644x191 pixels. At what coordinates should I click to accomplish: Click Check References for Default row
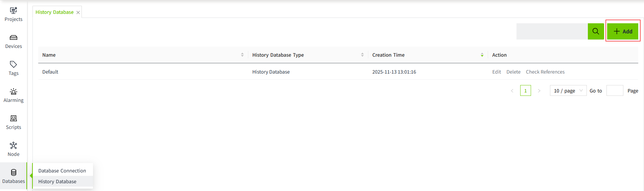tap(545, 72)
